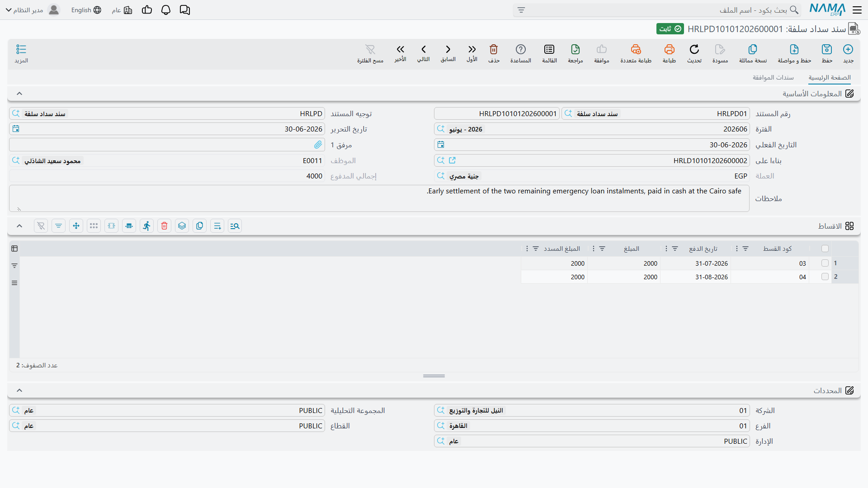The width and height of the screenshot is (868, 488).
Task: Click the ثابت status badge
Action: 670,29
